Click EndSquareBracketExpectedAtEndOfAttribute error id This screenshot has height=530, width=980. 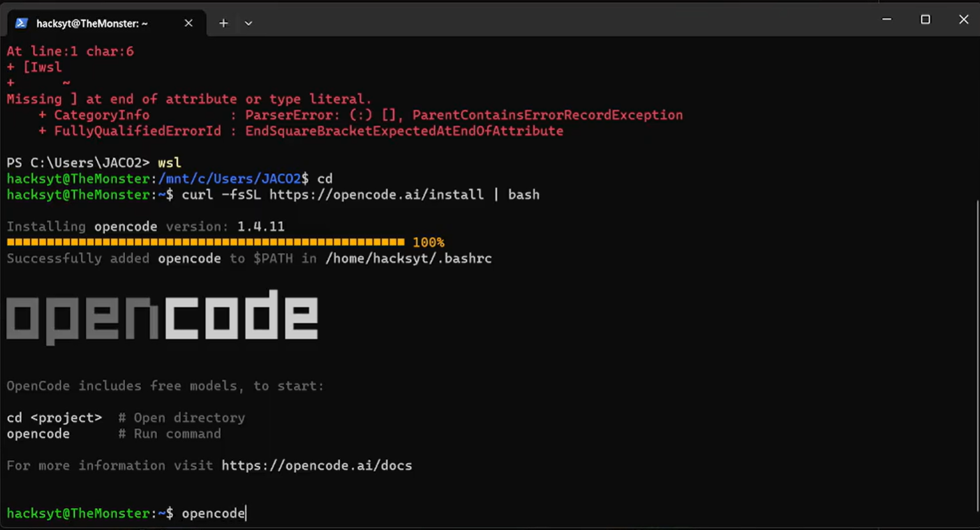tap(404, 131)
